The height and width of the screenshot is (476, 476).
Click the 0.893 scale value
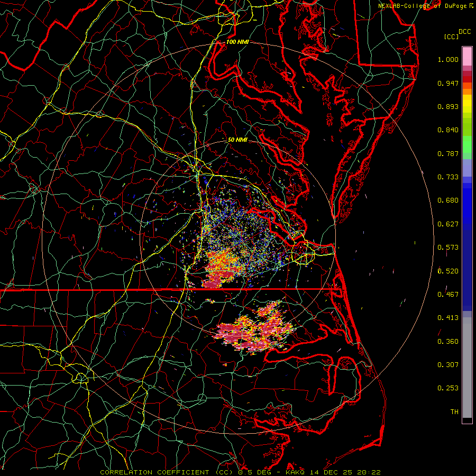click(x=448, y=106)
